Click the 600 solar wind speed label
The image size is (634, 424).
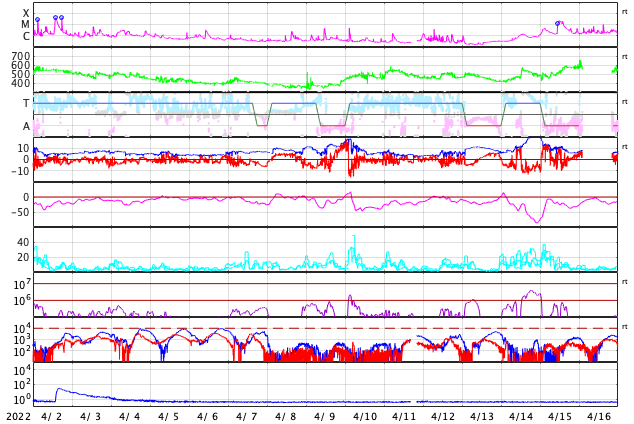tap(21, 65)
